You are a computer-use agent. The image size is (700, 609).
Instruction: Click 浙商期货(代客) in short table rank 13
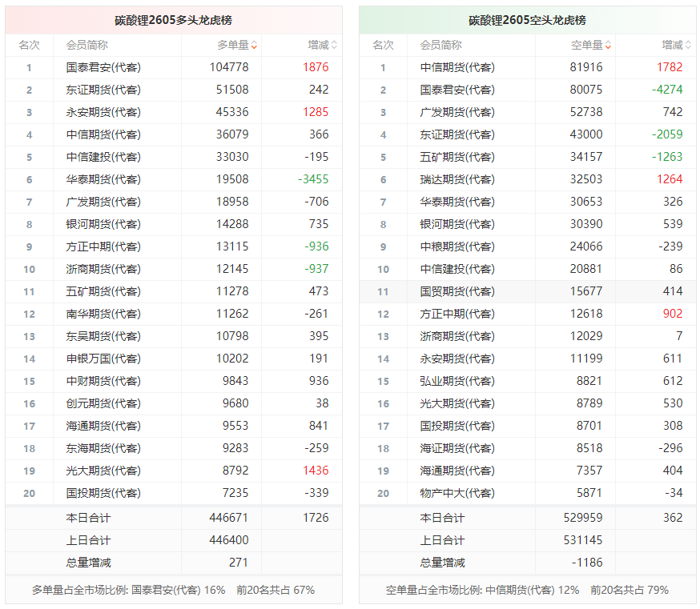(x=457, y=336)
